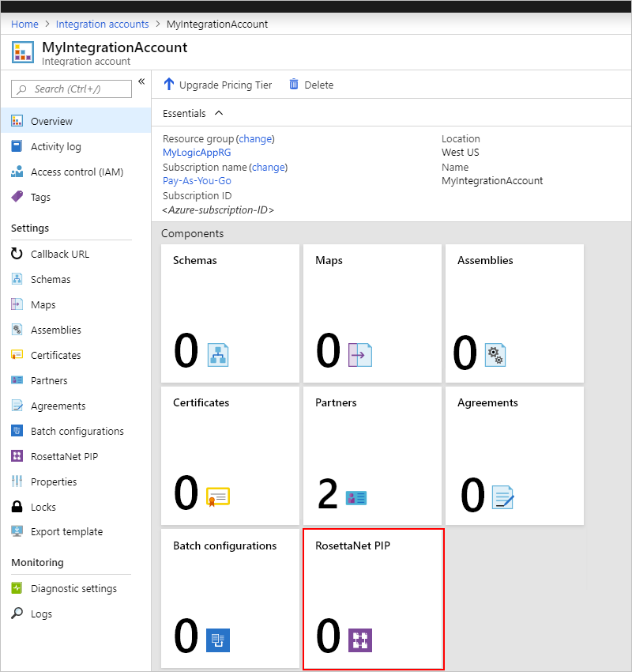Click the gears icon in Assemblies tile
The width and height of the screenshot is (632, 672).
click(495, 355)
